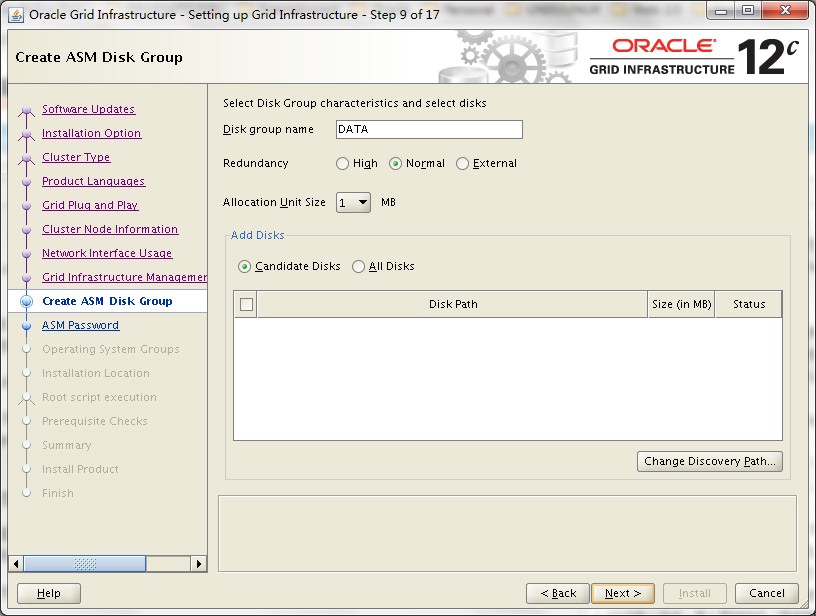Select External redundancy option
The image size is (816, 616).
(462, 163)
